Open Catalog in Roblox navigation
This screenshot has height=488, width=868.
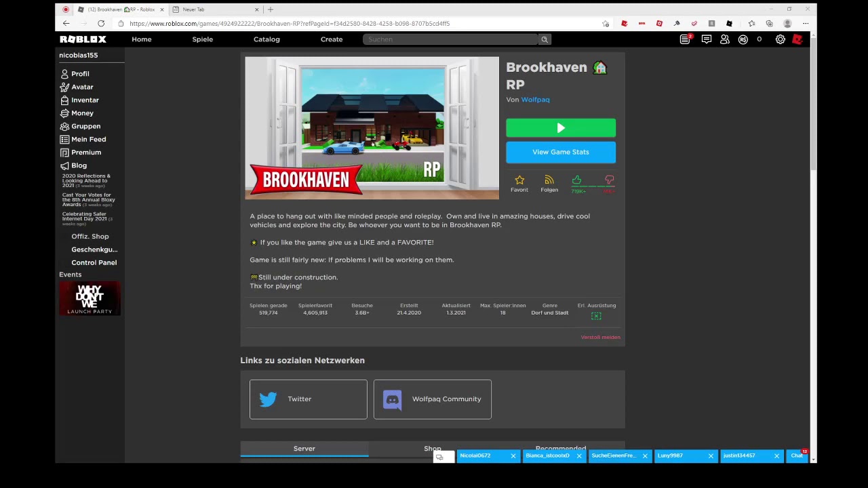pos(267,39)
